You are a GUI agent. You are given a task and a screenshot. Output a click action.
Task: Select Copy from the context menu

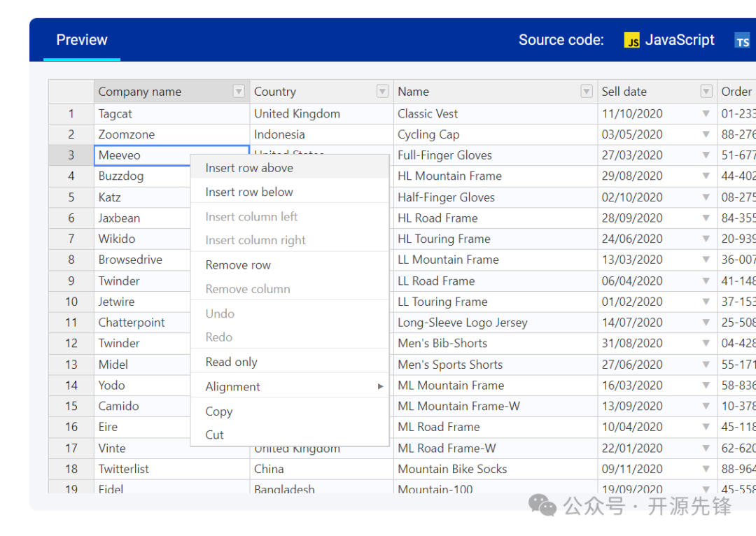point(219,411)
